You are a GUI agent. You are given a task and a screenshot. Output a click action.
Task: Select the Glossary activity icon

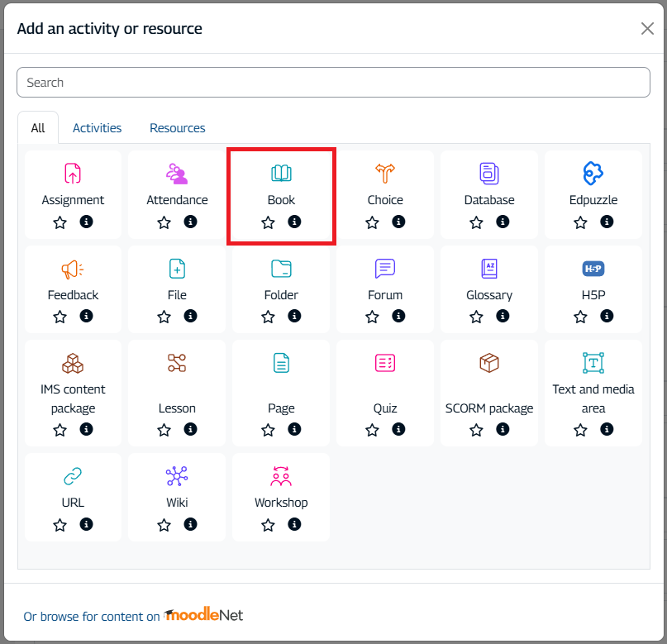pos(489,269)
